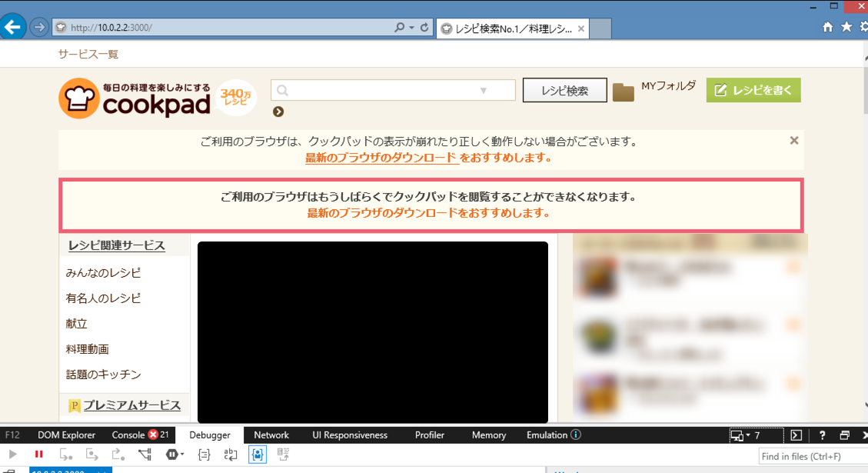The width and height of the screenshot is (868, 473).
Task: Focus the recipe search input field
Action: pos(393,90)
